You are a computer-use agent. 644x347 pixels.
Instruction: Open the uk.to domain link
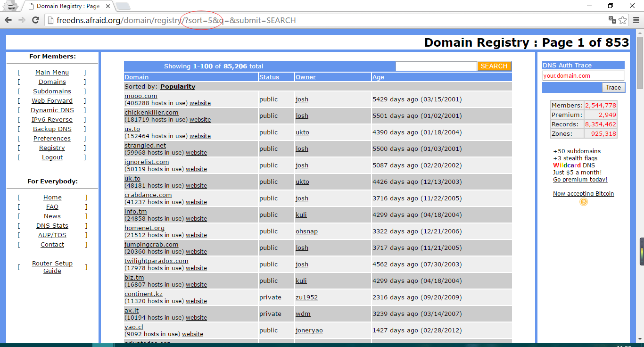pyautogui.click(x=132, y=179)
